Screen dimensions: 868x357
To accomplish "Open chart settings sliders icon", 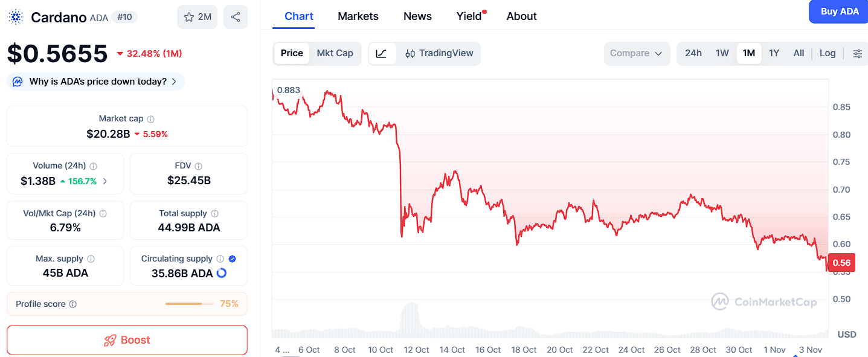I will pos(857,53).
